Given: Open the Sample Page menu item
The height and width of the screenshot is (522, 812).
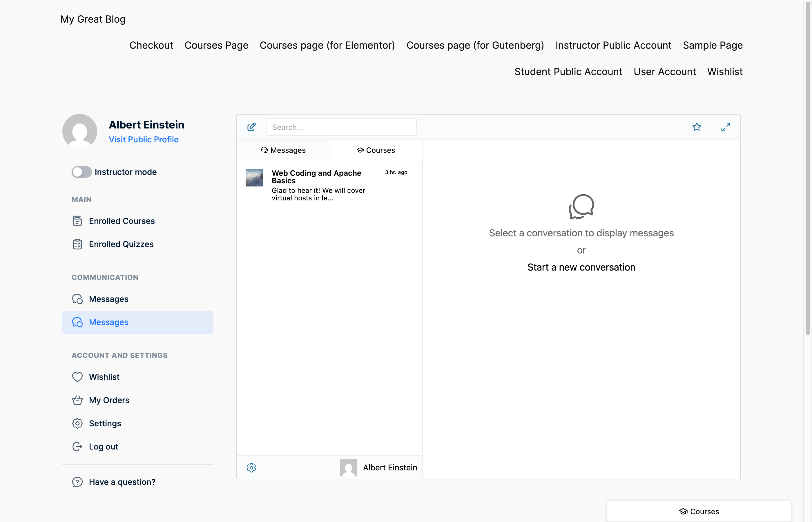Looking at the screenshot, I should click(712, 45).
